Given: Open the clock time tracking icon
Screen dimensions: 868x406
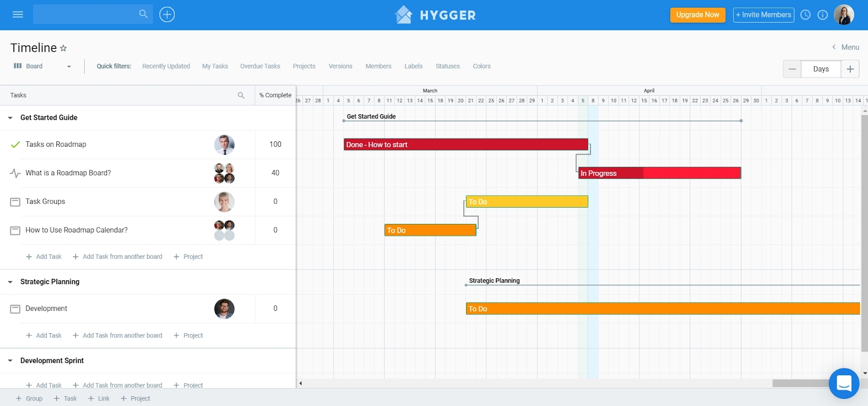Looking at the screenshot, I should click(x=806, y=15).
